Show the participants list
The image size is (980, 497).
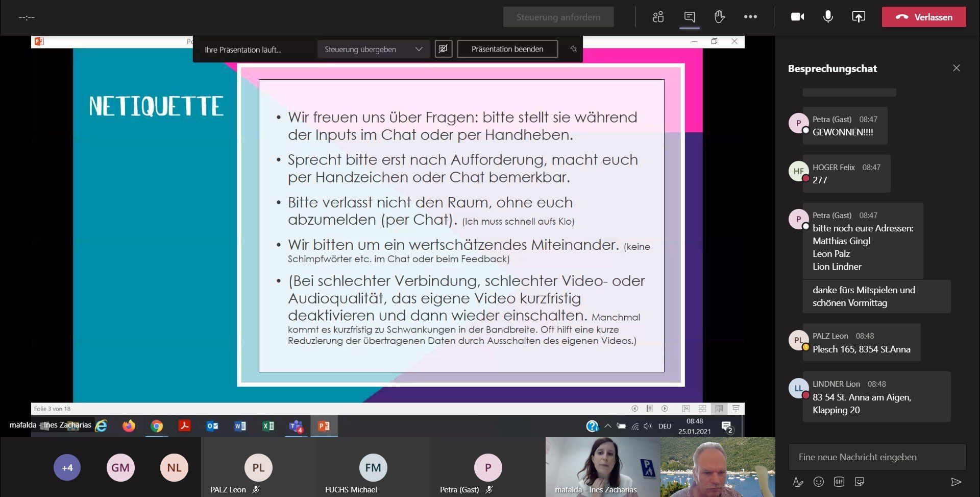point(658,17)
